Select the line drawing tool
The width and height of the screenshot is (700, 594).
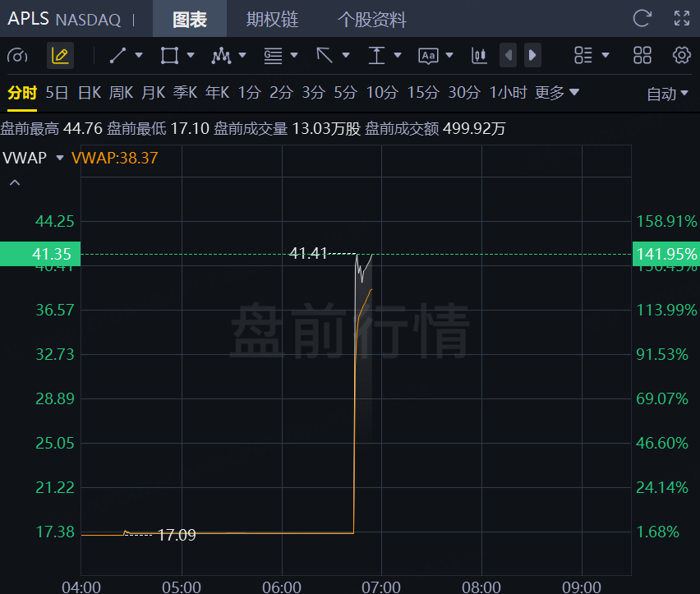[x=117, y=56]
